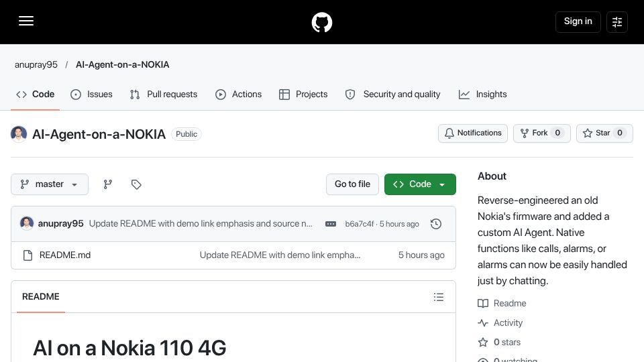644x362 pixels.
Task: Click the AI-Agent-on-a-NOKIA repository title
Action: coord(99,134)
